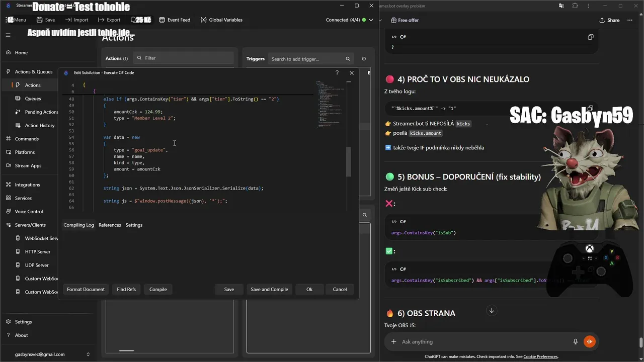
Task: Click the Commands sidebar icon
Action: (x=9, y=139)
